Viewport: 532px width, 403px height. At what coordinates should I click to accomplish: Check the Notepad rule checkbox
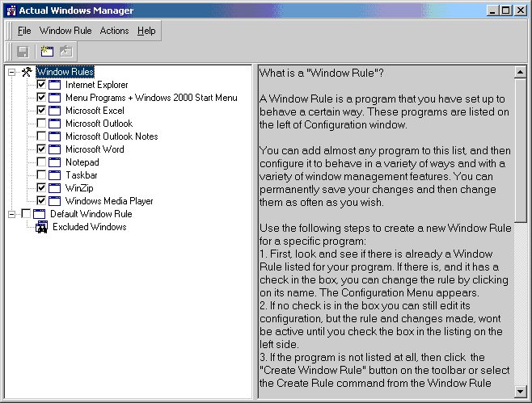coord(41,162)
